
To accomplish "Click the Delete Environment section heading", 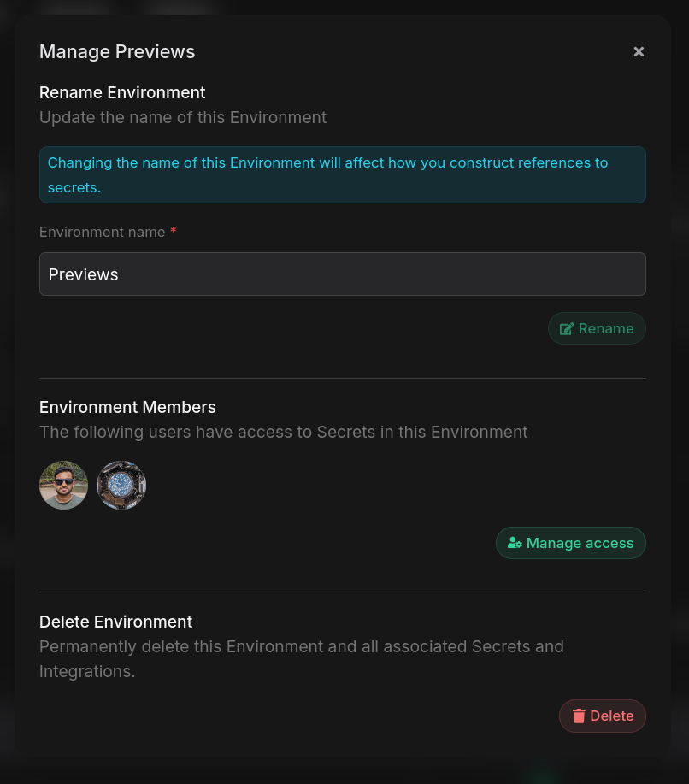I will (x=115, y=622).
